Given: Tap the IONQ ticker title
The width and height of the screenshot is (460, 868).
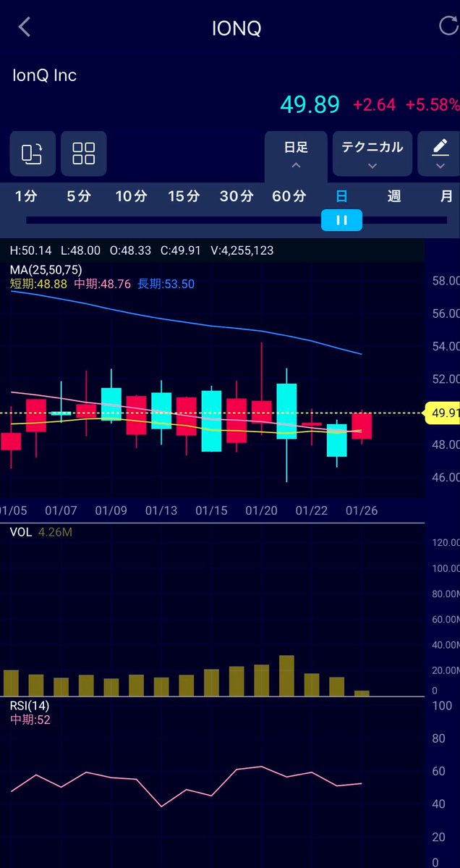Looking at the screenshot, I should point(237,28).
